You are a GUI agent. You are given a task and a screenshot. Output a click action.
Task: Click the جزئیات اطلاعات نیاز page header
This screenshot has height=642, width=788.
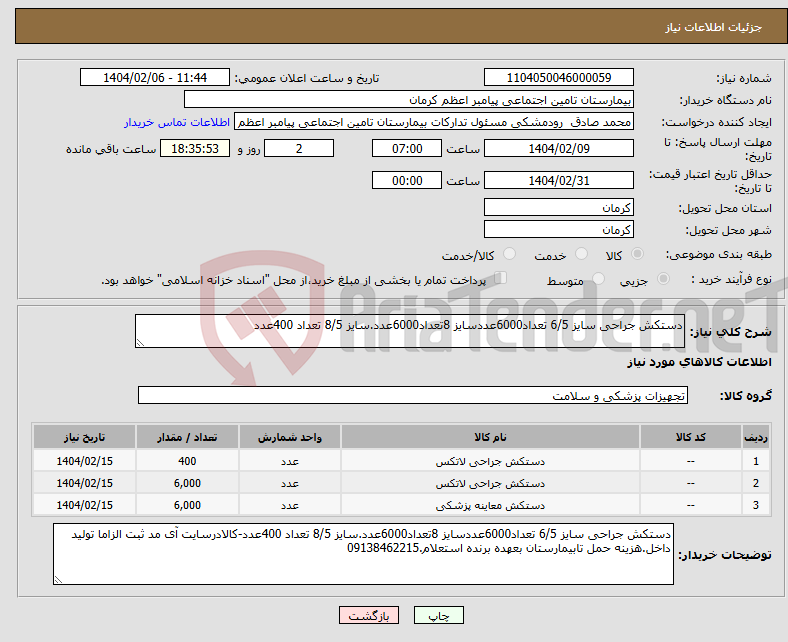point(713,27)
